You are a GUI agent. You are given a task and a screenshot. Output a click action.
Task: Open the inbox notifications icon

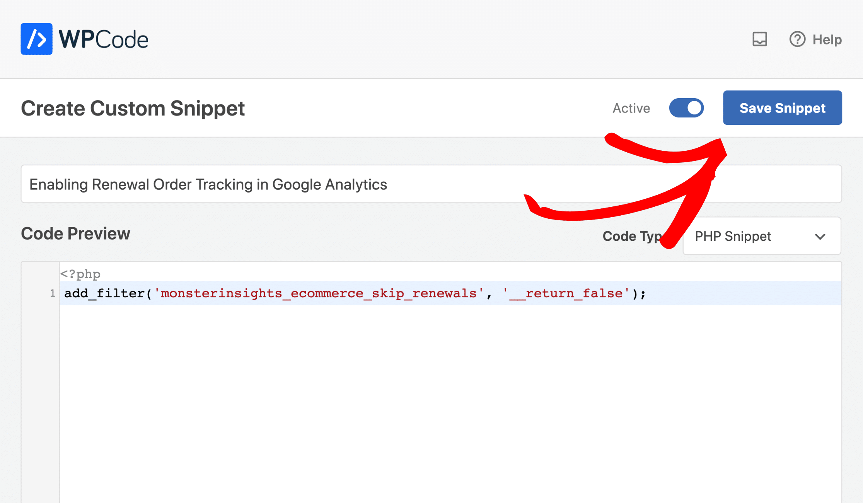click(x=759, y=39)
